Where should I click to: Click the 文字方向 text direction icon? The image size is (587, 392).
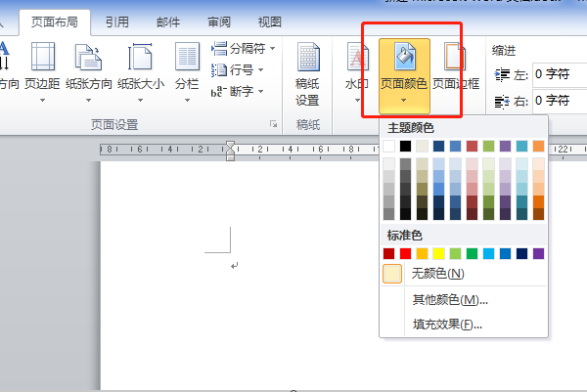point(4,56)
